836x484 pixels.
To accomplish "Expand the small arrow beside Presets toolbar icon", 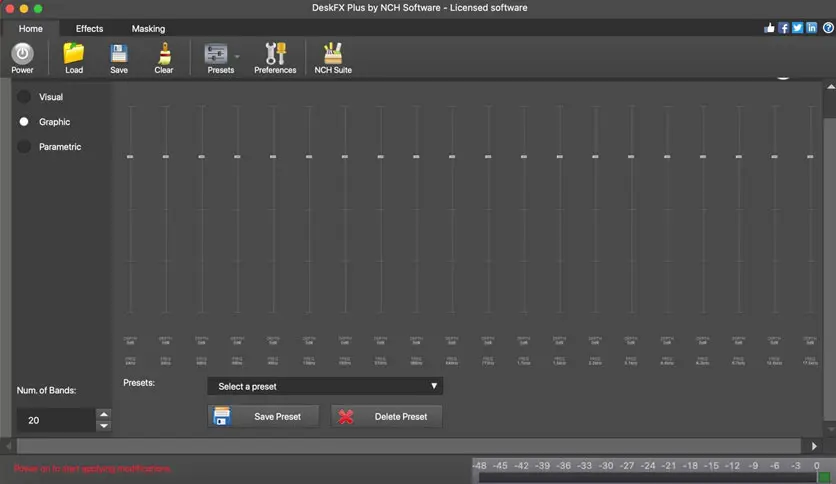I will pyautogui.click(x=237, y=57).
